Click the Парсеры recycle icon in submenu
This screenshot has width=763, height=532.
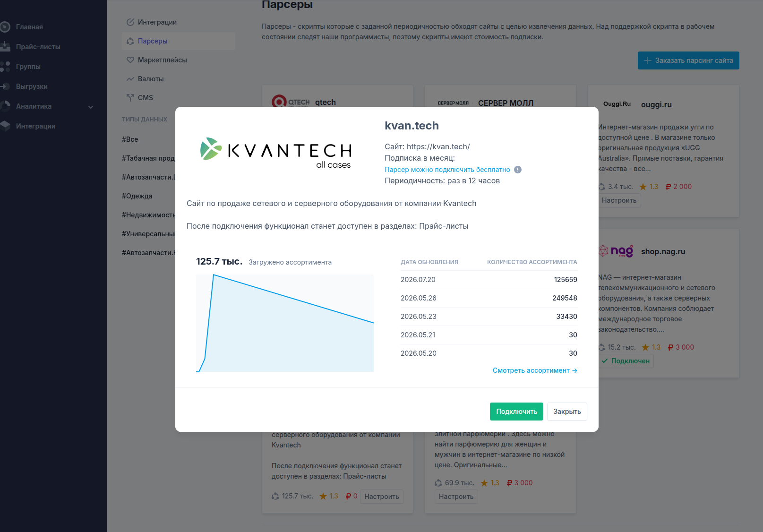point(130,41)
